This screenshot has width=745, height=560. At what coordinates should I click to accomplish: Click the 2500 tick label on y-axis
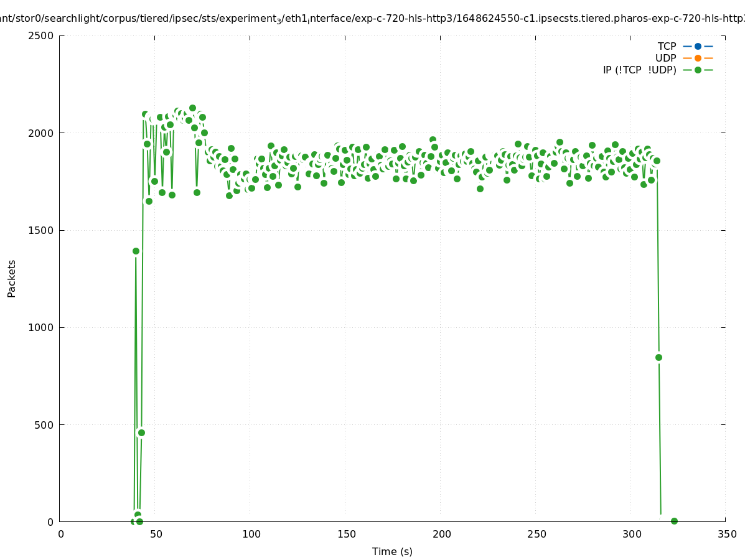pyautogui.click(x=42, y=35)
